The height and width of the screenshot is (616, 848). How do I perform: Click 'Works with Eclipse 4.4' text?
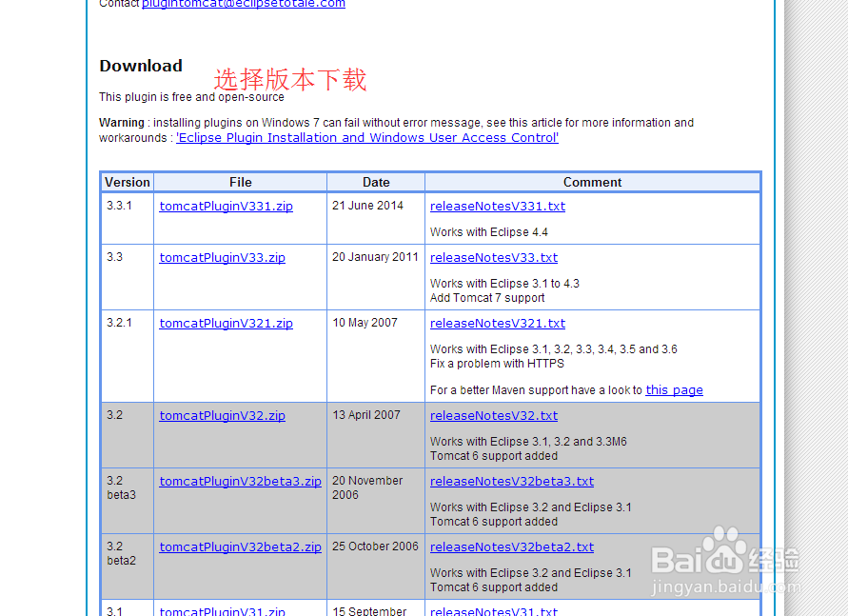489,232
